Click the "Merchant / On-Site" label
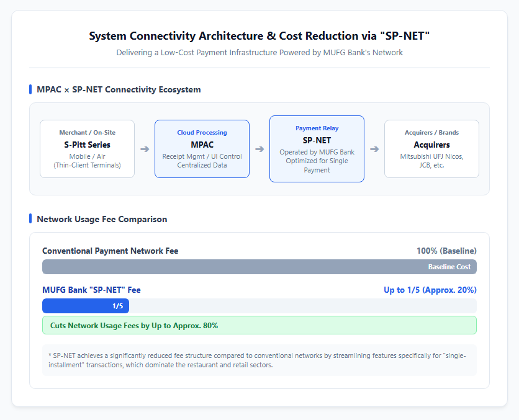The height and width of the screenshot is (420, 519). coord(88,133)
